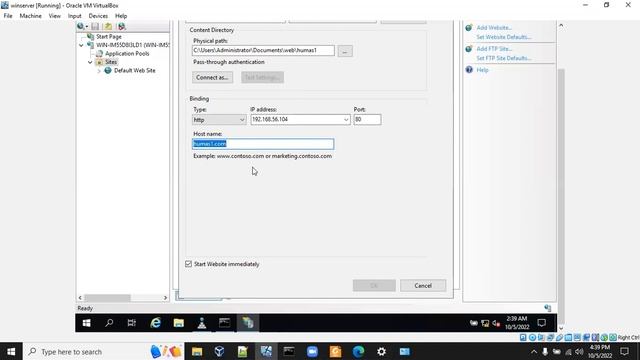
Task: Toggle Start Website immediately checkbox
Action: pyautogui.click(x=189, y=264)
